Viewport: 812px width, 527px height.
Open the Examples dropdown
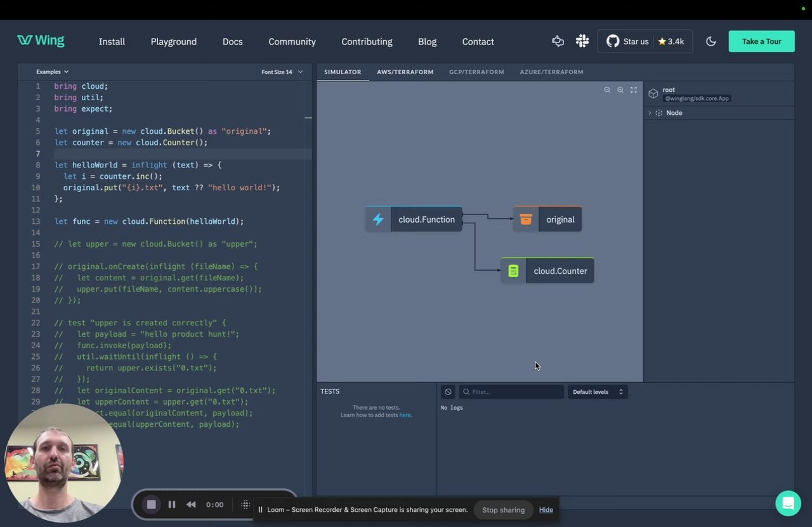[52, 72]
